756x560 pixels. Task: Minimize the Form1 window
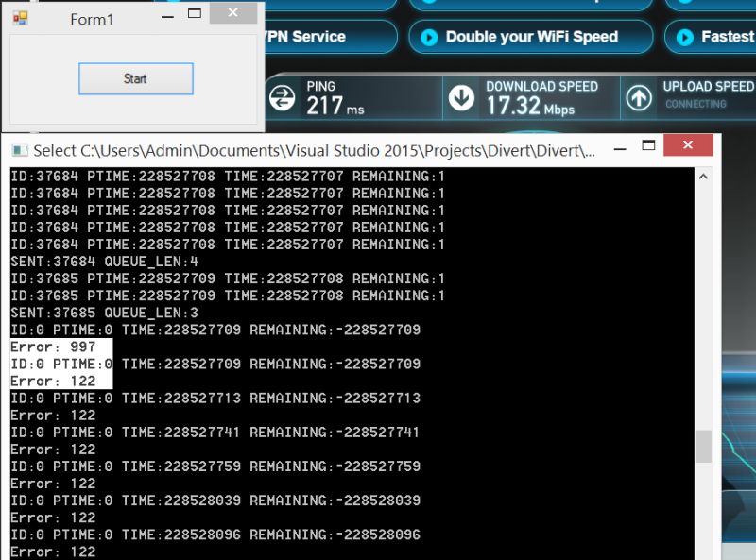coord(166,13)
